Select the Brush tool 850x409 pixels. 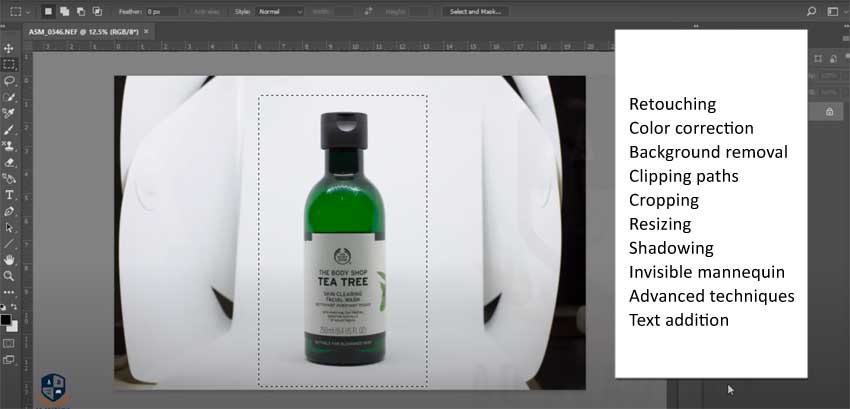click(x=9, y=130)
